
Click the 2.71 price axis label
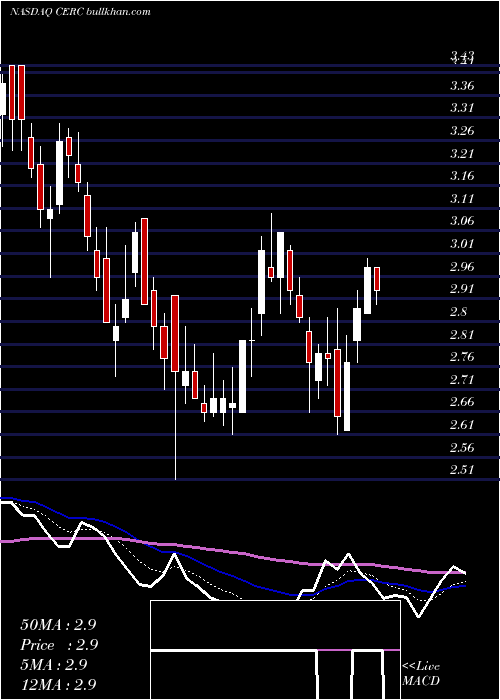point(462,379)
